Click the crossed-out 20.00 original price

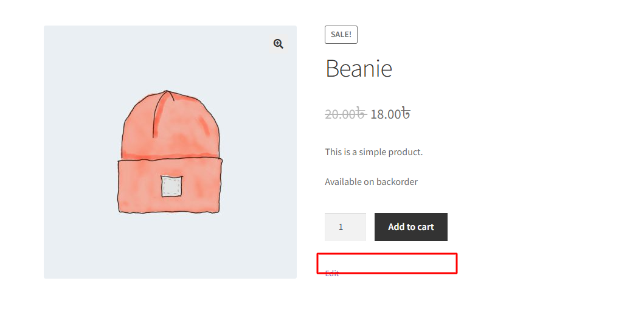point(345,114)
